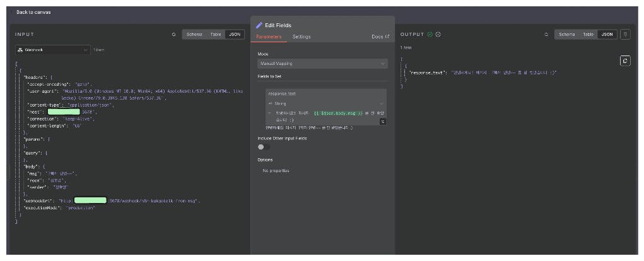Switch INPUT view to Table
This screenshot has height=261, width=644.
pyautogui.click(x=216, y=35)
